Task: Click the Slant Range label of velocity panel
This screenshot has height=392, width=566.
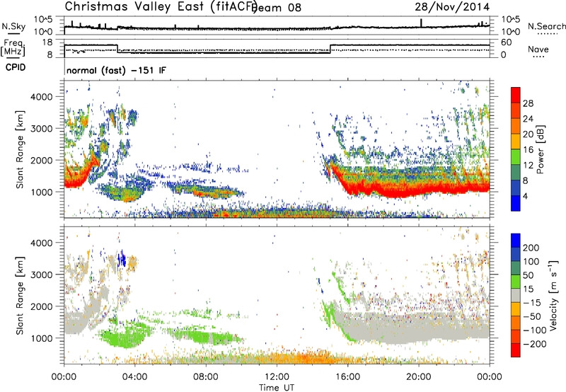Action: (20, 295)
